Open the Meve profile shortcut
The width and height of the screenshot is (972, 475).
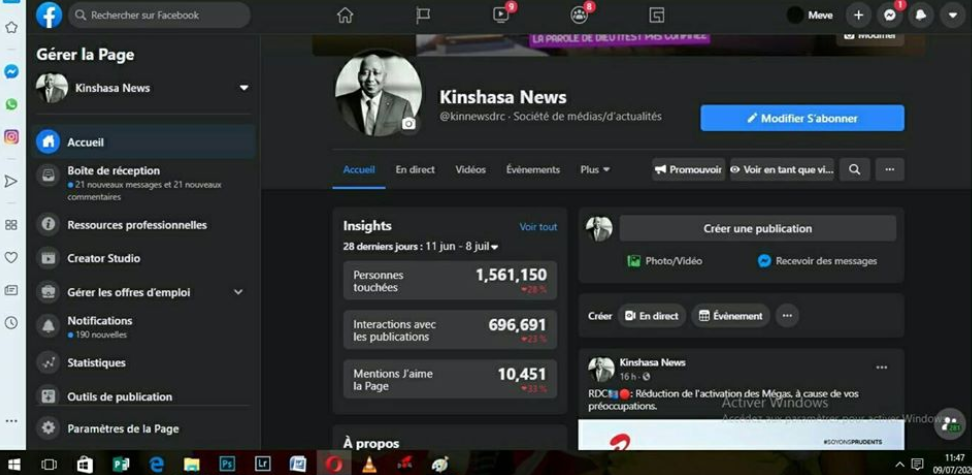[810, 16]
